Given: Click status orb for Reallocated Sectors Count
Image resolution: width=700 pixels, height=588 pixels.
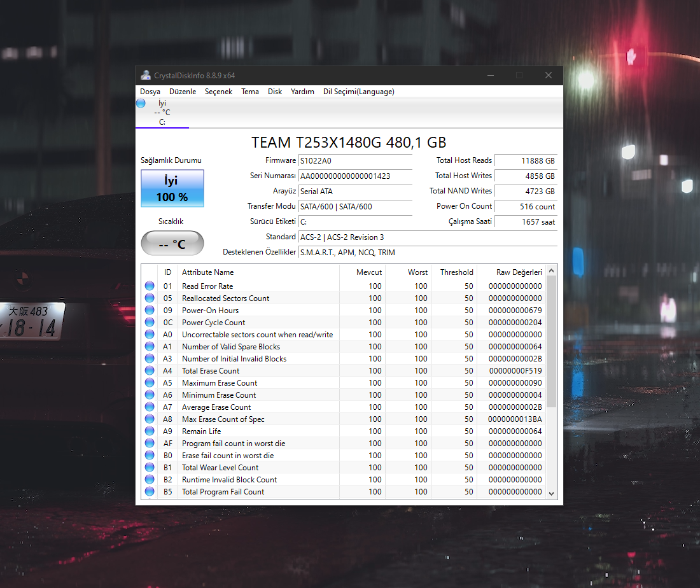Looking at the screenshot, I should click(150, 298).
